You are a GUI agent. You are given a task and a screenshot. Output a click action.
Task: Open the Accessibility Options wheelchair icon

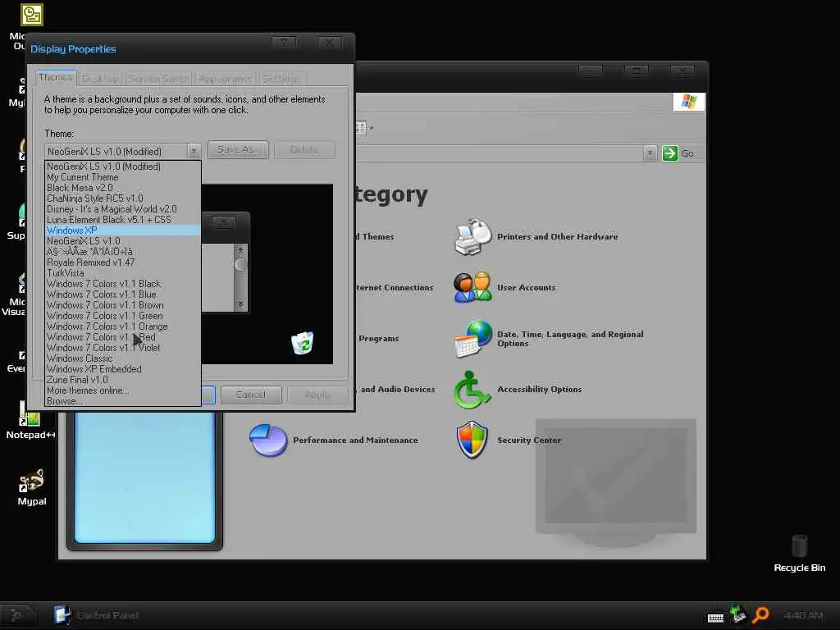point(472,390)
